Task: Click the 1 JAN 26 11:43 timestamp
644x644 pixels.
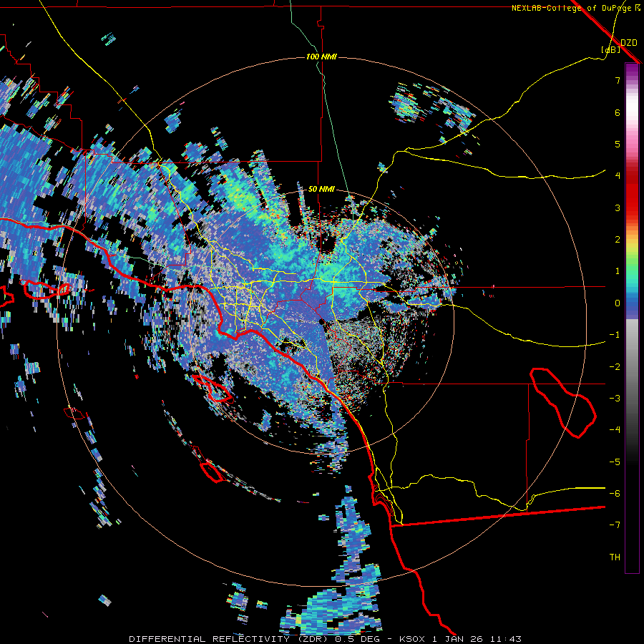Action: point(477,639)
